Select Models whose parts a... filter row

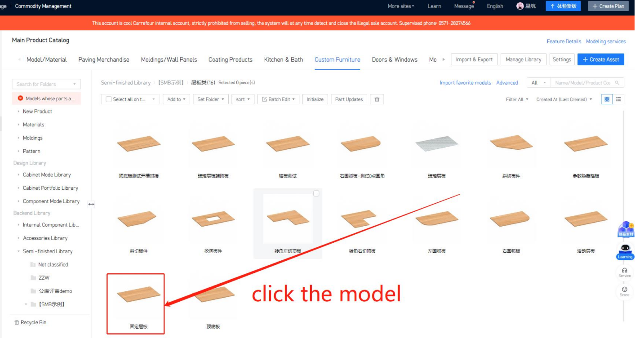46,98
